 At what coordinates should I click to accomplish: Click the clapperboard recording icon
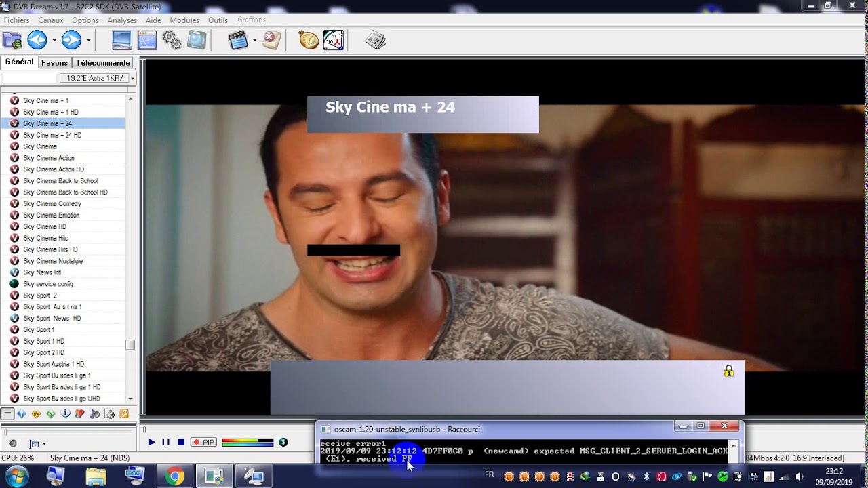coord(238,41)
